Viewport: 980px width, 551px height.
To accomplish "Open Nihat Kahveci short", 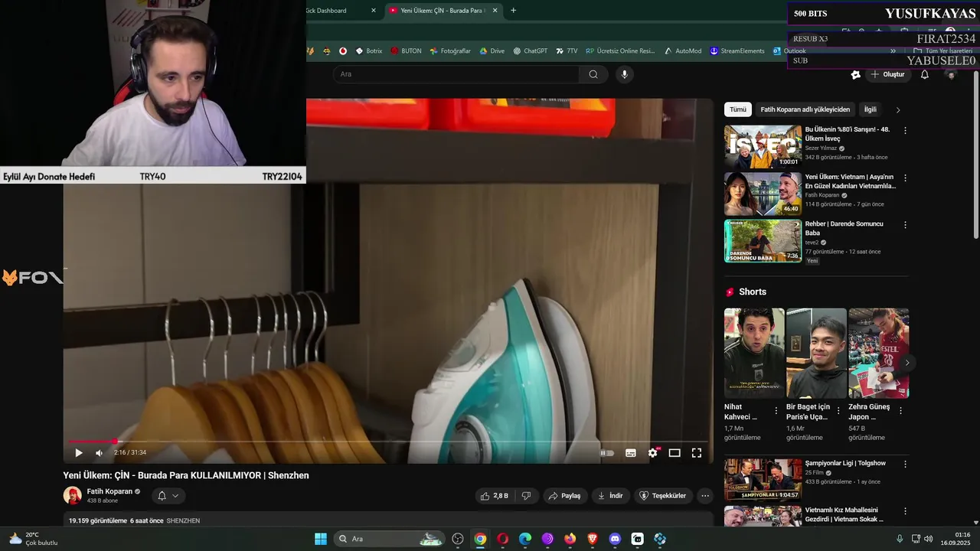I will [x=754, y=354].
